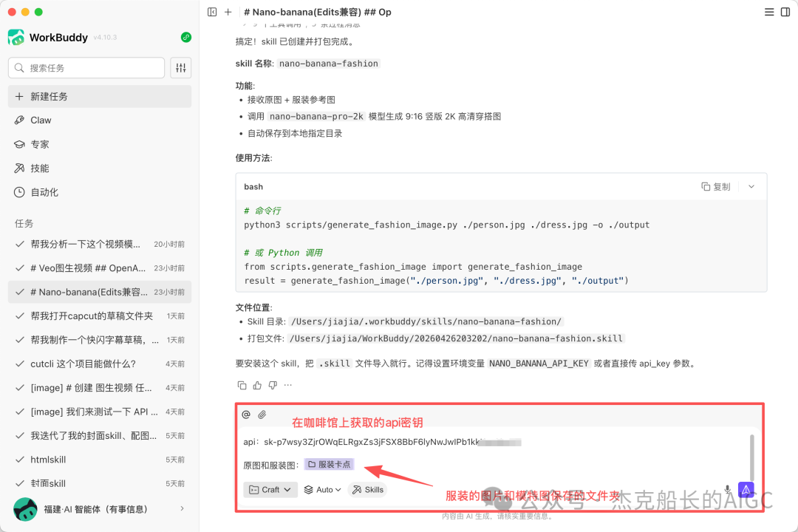
Task: Collapse the bash code block chevron
Action: click(x=751, y=187)
